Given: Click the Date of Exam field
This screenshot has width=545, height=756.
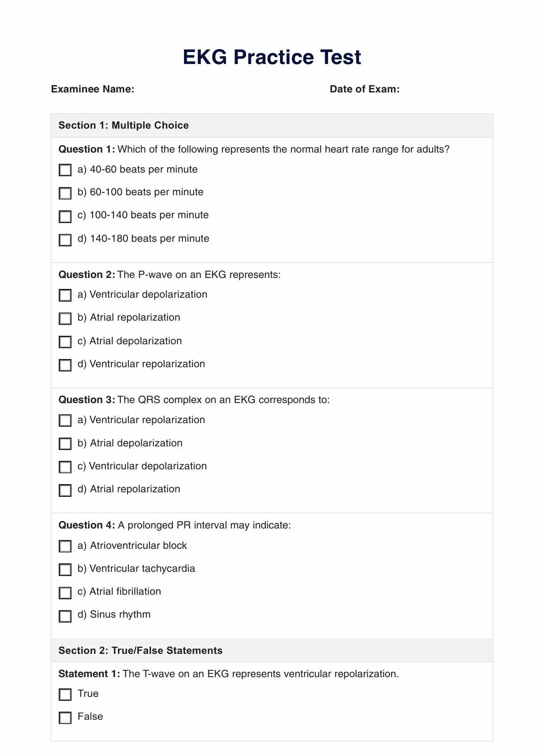Looking at the screenshot, I should (445, 89).
